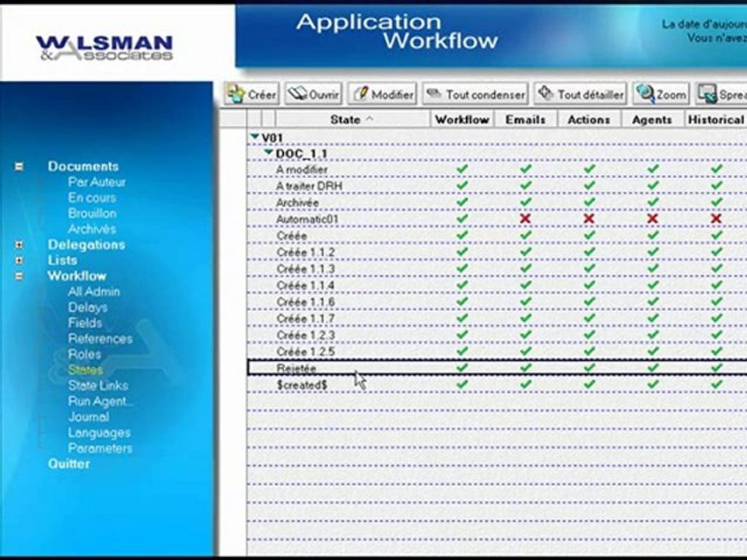Expand all rows with Tout détailler
Screen dimensions: 747x560
(580, 94)
